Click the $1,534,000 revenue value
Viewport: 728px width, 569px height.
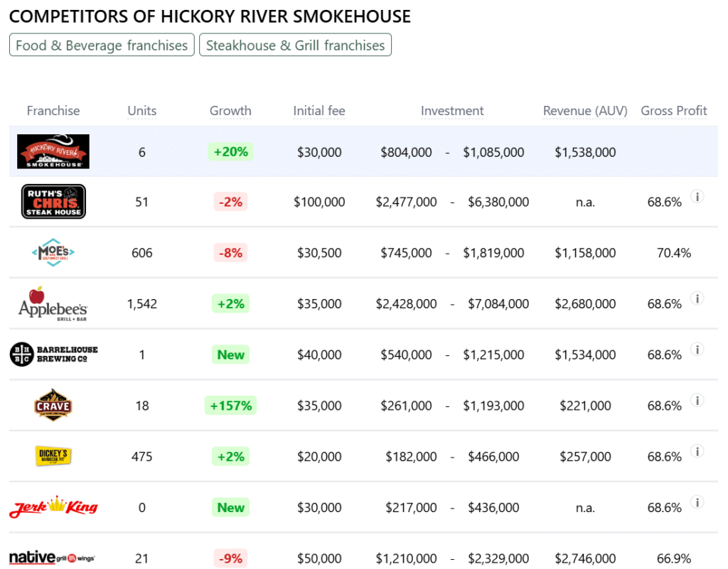[585, 354]
